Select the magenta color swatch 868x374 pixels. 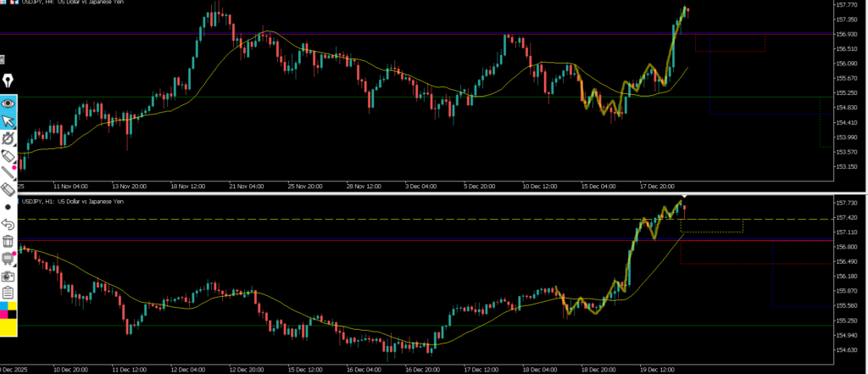[x=4, y=316]
